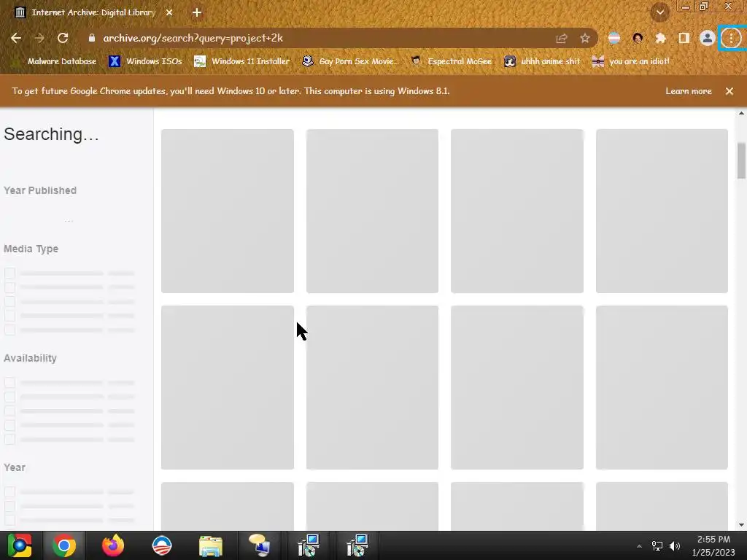Launch Firefox from taskbar
The image size is (747, 560).
(113, 545)
